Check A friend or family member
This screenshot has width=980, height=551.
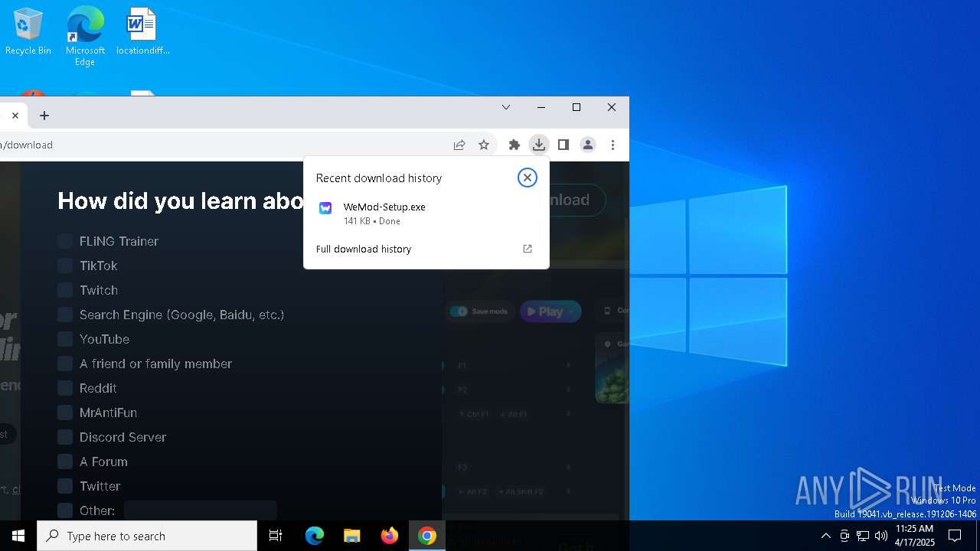pyautogui.click(x=65, y=364)
